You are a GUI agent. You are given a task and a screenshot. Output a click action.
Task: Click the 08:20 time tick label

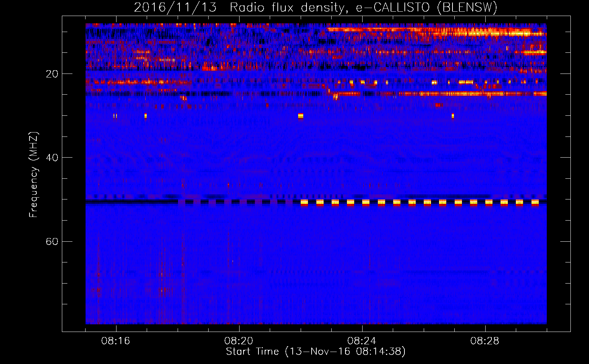(239, 341)
